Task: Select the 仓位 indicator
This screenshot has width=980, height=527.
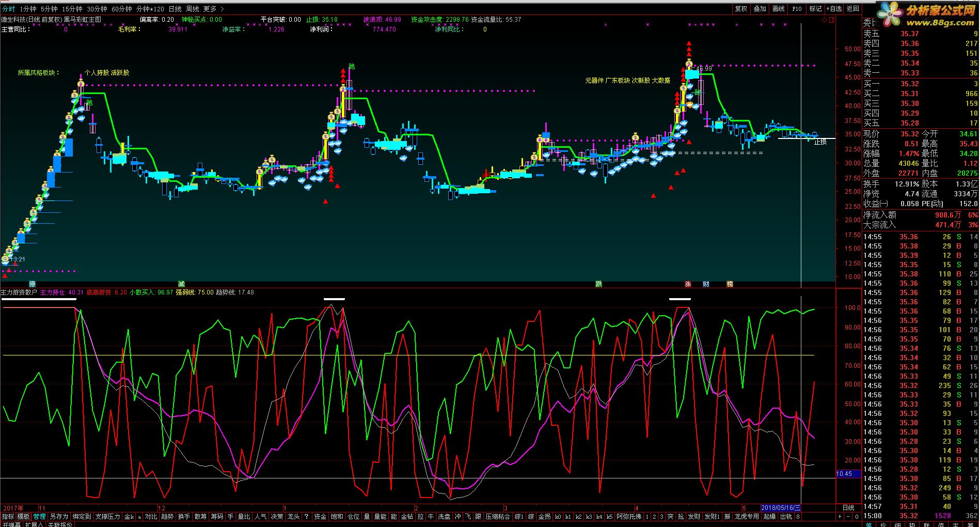Action: tap(353, 517)
